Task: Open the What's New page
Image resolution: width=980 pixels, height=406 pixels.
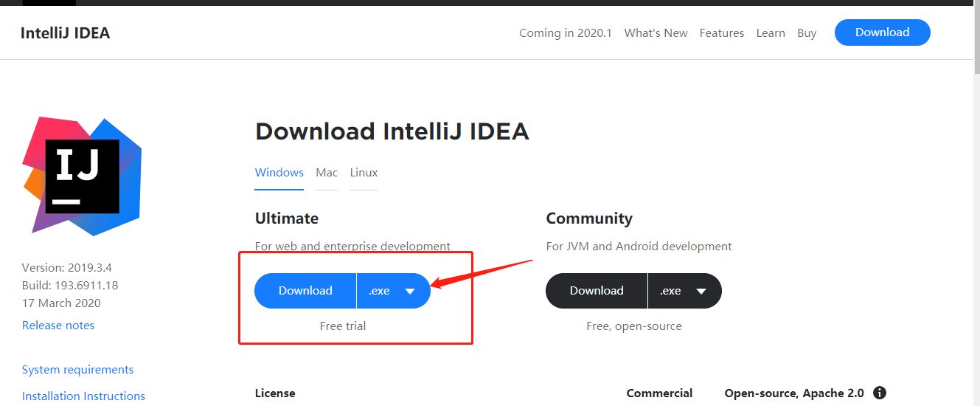Action: [656, 33]
